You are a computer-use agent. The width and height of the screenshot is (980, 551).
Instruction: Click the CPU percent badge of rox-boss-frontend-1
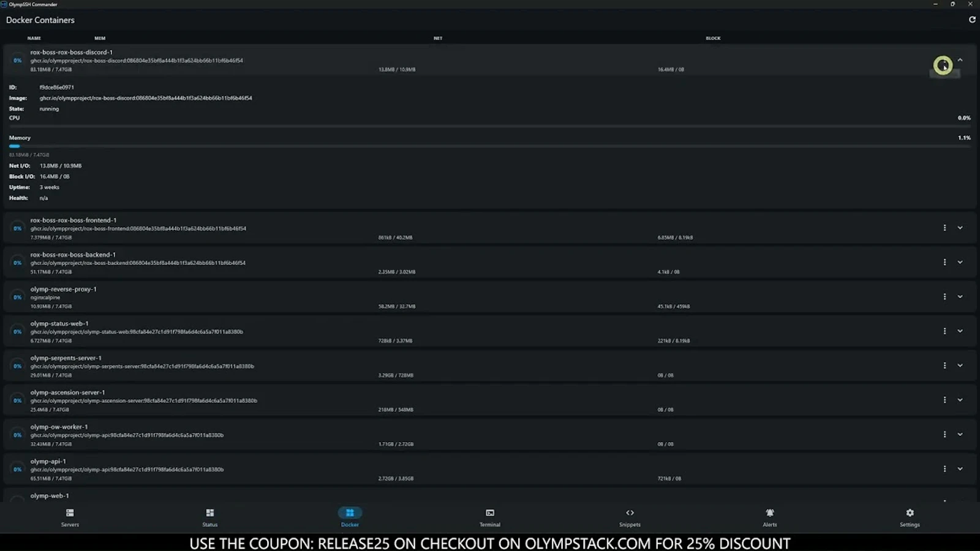click(17, 228)
